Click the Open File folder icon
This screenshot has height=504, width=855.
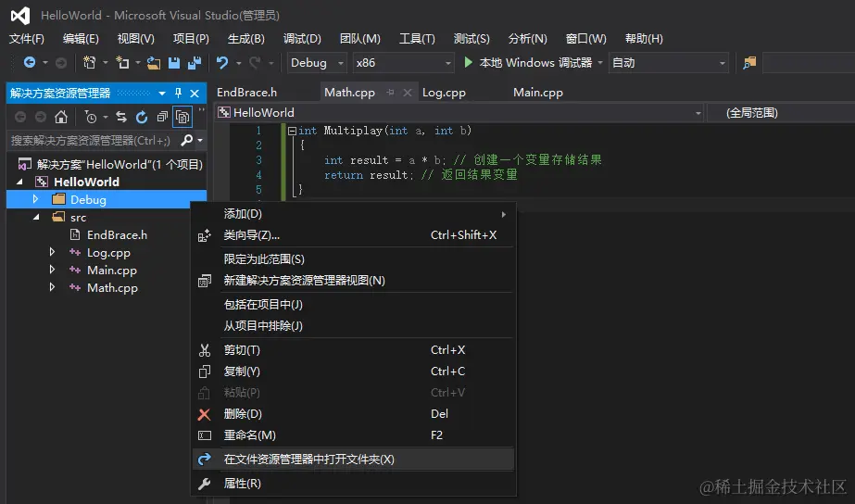tap(154, 63)
